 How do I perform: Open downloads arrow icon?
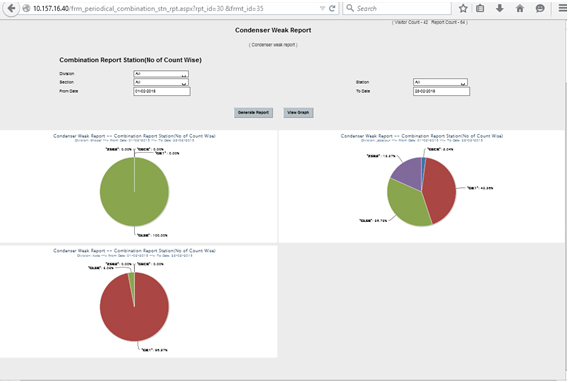pyautogui.click(x=500, y=8)
